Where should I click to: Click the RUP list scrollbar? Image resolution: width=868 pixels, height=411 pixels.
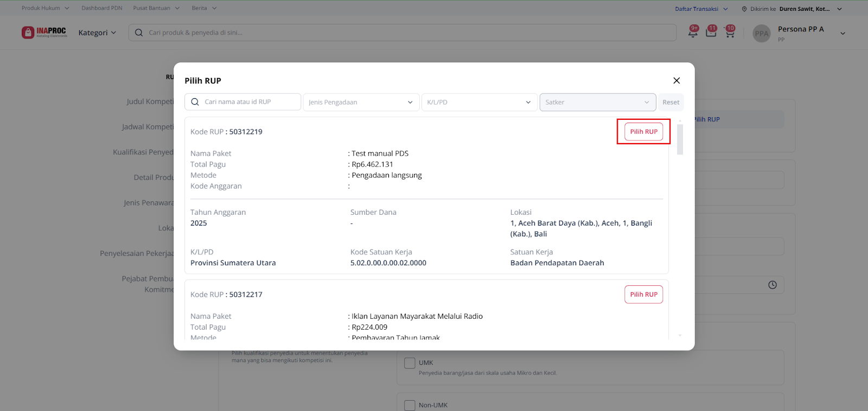click(x=680, y=140)
